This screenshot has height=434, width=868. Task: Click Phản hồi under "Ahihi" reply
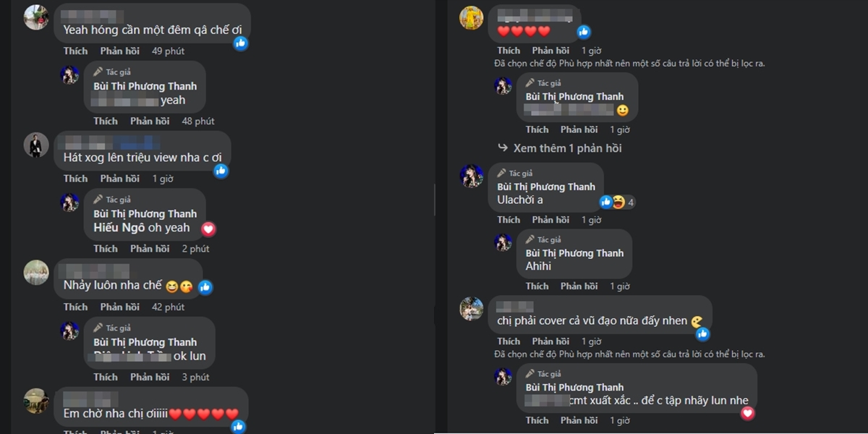pos(580,286)
